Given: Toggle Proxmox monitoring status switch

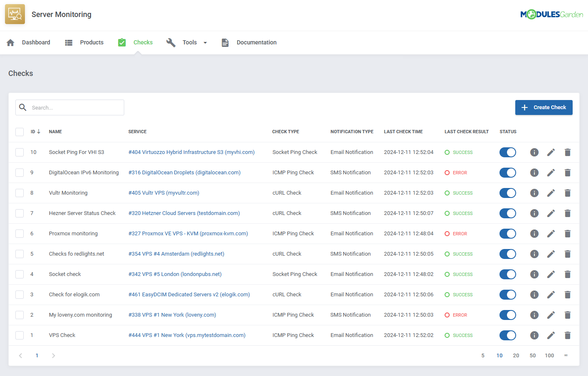Looking at the screenshot, I should (x=508, y=234).
